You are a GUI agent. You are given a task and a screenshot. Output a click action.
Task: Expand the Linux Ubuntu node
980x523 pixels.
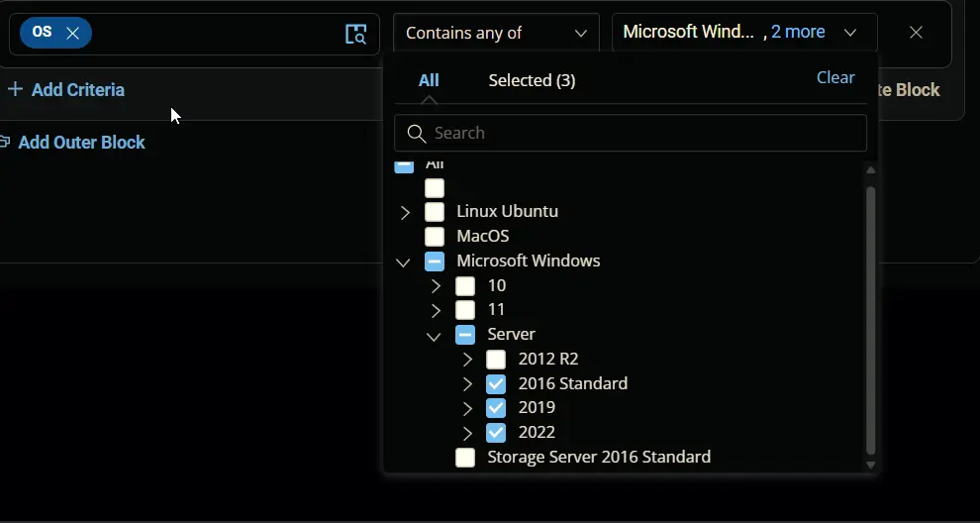click(405, 213)
